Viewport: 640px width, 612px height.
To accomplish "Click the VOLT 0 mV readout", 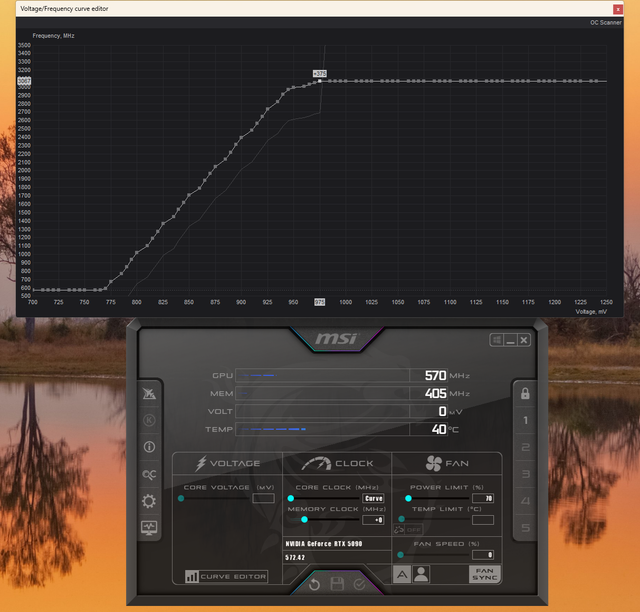I will coord(442,412).
